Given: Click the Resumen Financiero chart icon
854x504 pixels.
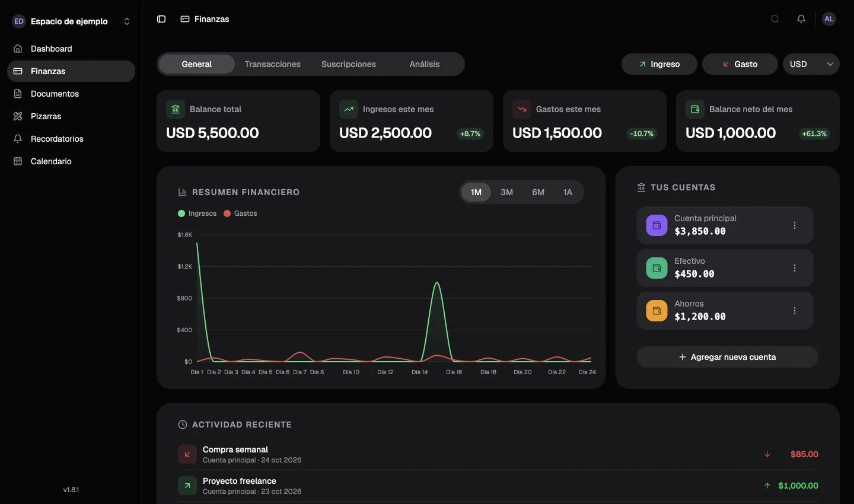Looking at the screenshot, I should [183, 192].
